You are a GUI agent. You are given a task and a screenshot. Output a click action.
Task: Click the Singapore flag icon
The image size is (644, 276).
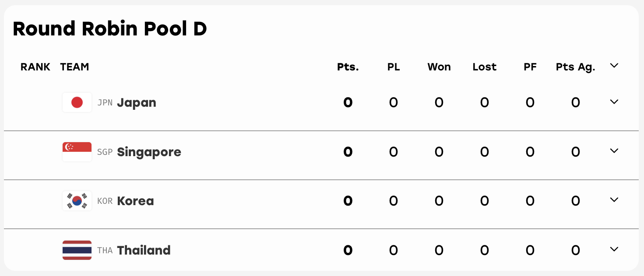pyautogui.click(x=77, y=152)
